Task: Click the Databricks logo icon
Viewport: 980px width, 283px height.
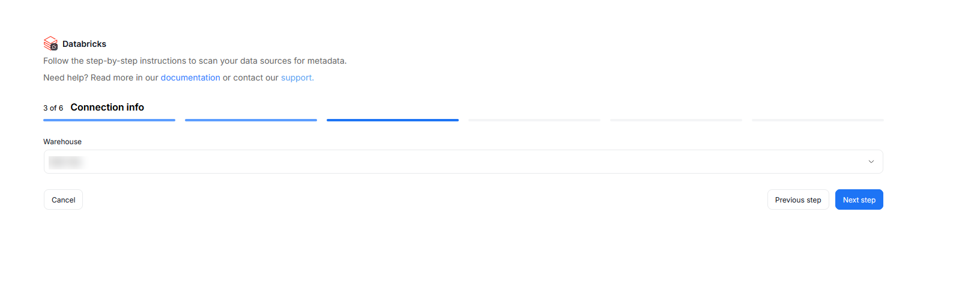Action: (x=50, y=43)
